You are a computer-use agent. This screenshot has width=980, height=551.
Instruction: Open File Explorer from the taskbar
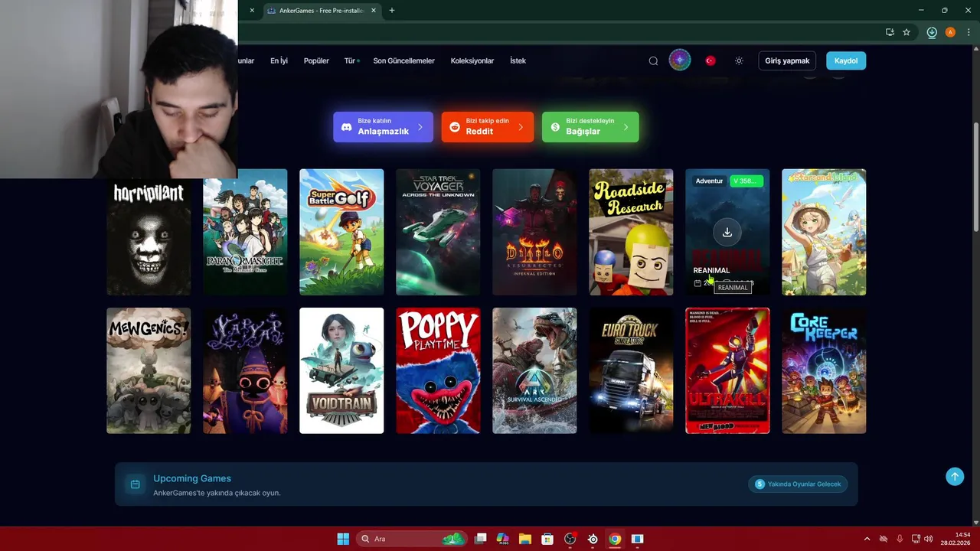524,539
